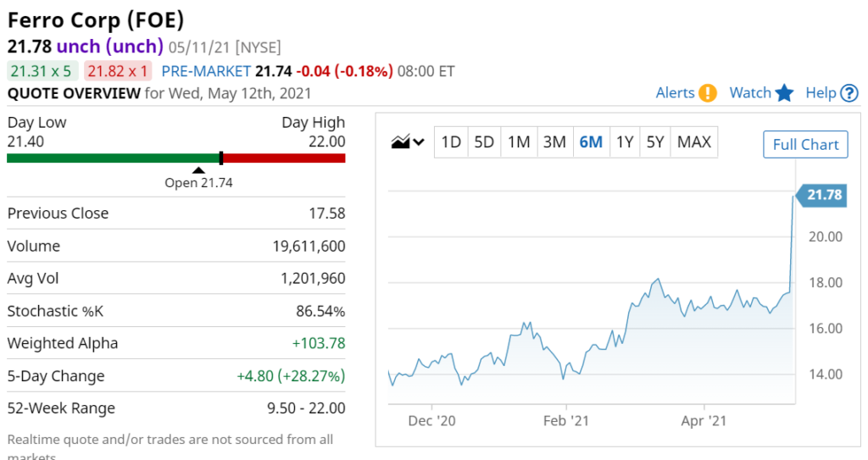Select the 6M chart range tab
The image size is (868, 460).
591,142
